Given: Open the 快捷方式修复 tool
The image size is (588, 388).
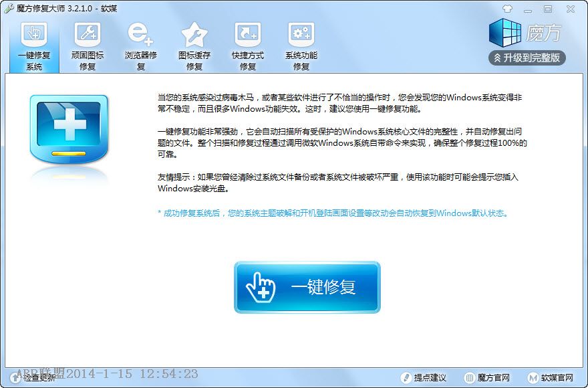Looking at the screenshot, I should click(247, 47).
